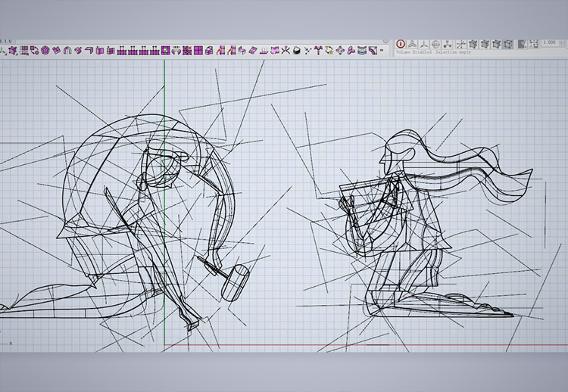Click the pink arch-shaped tool icon
568x392 pixels.
pyautogui.click(x=67, y=51)
